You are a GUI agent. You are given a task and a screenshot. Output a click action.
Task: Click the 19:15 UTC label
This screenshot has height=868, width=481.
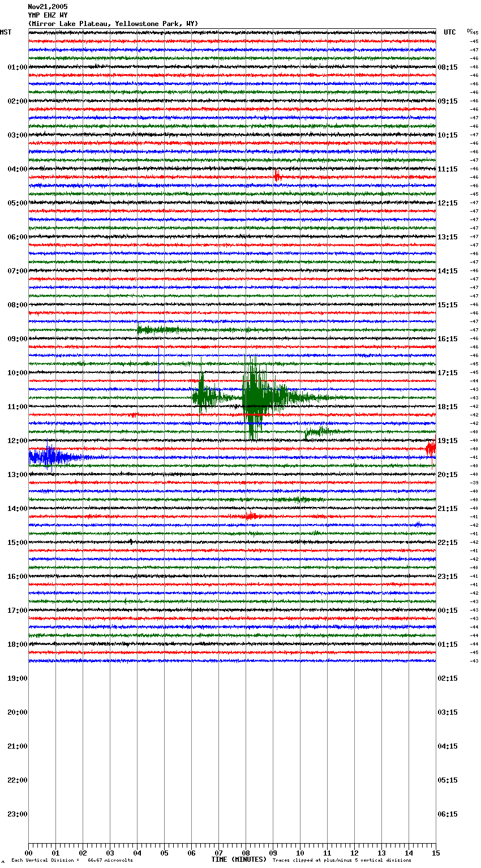[x=448, y=441]
